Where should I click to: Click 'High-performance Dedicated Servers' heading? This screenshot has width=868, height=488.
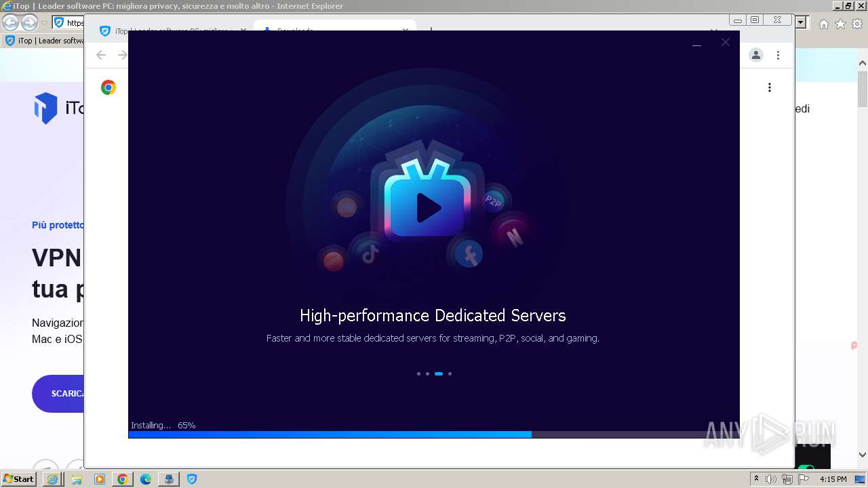click(x=433, y=316)
